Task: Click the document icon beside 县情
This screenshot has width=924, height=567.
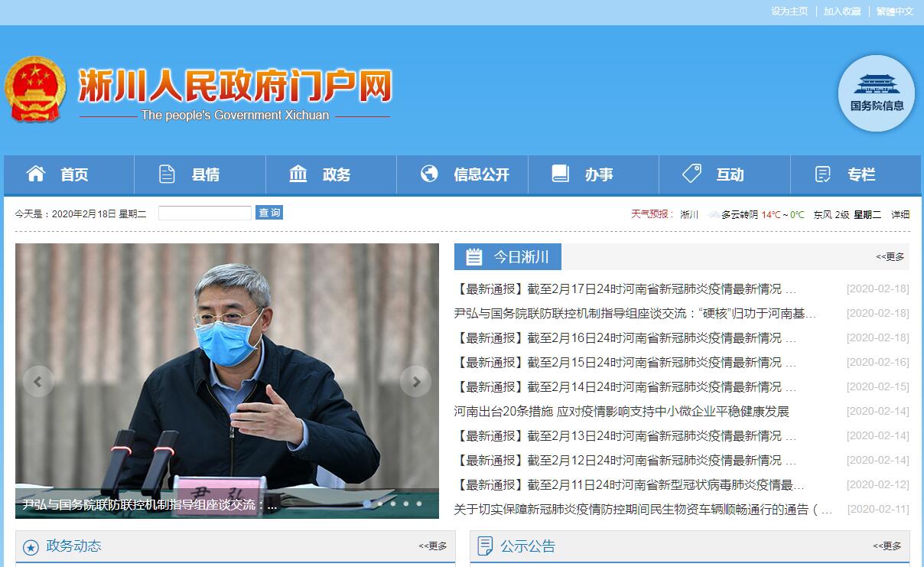Action: click(167, 174)
